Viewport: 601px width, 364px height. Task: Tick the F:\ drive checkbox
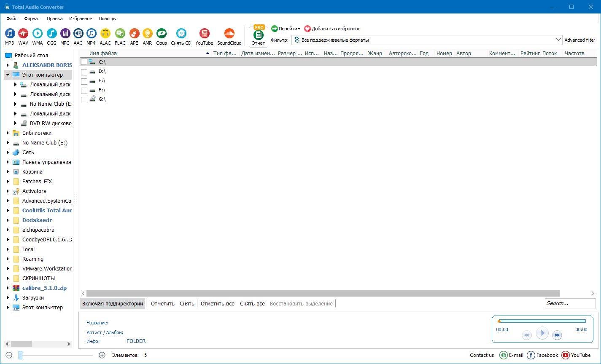[x=84, y=90]
